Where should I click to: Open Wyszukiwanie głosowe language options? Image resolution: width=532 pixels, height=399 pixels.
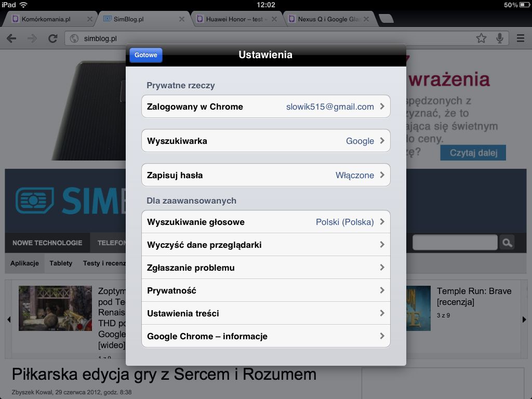tap(265, 221)
